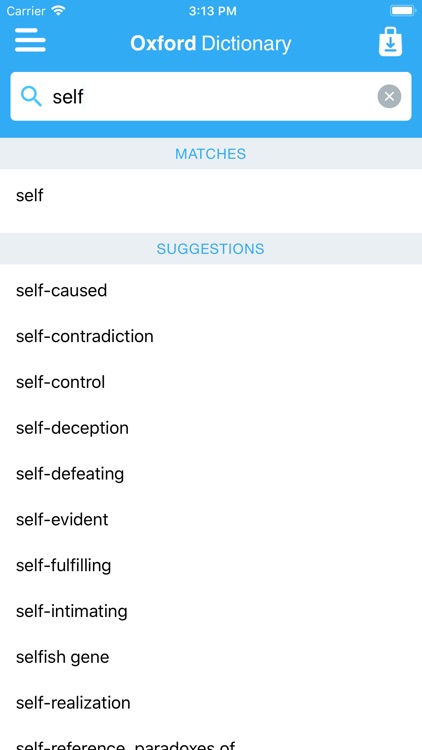
Task: Clear the search field text
Action: point(389,96)
